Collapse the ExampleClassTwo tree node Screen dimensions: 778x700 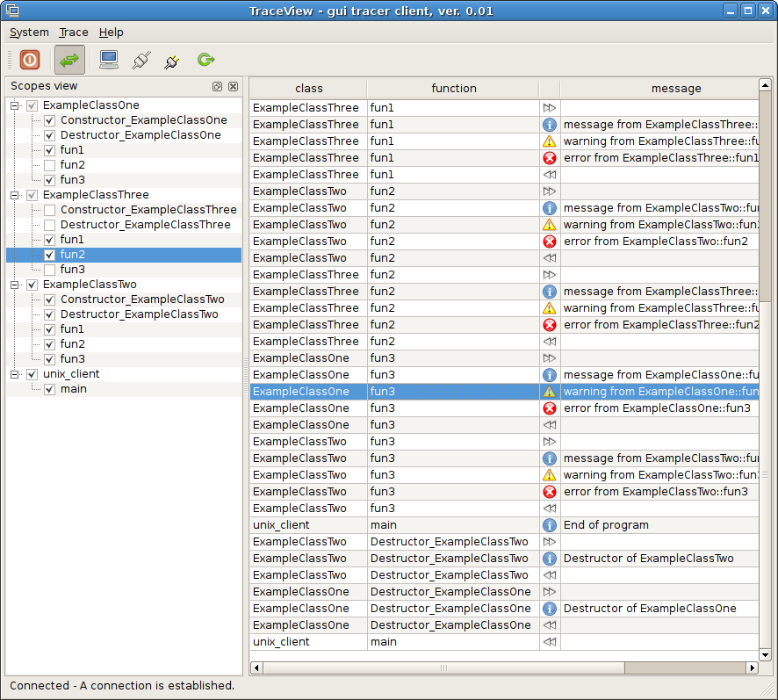point(16,285)
